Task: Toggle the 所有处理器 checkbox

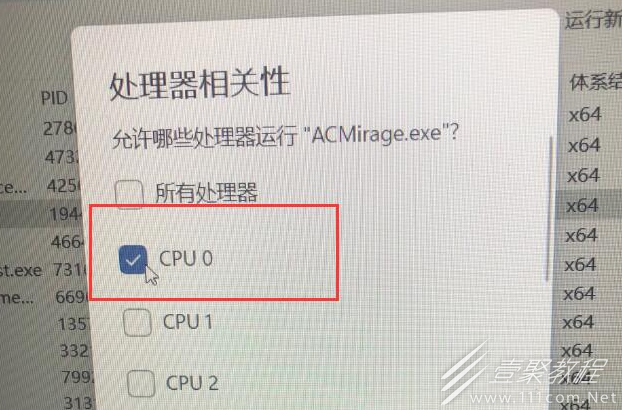Action: [x=129, y=194]
